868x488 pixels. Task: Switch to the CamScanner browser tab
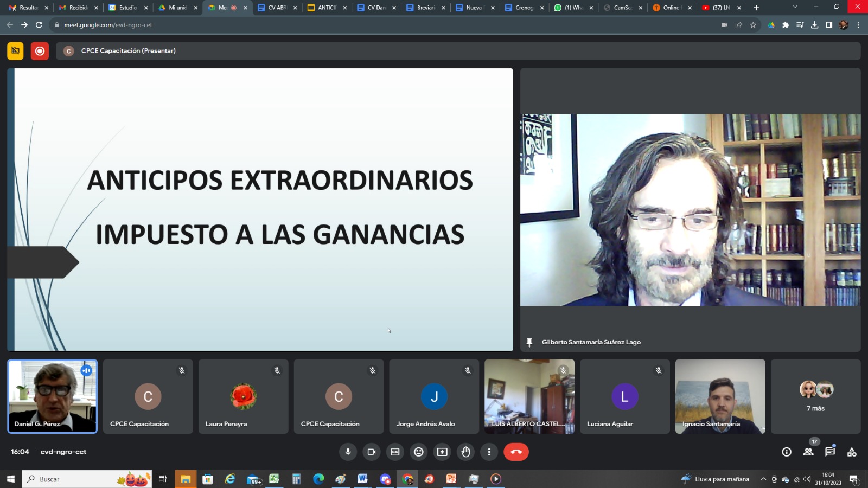[x=622, y=8]
